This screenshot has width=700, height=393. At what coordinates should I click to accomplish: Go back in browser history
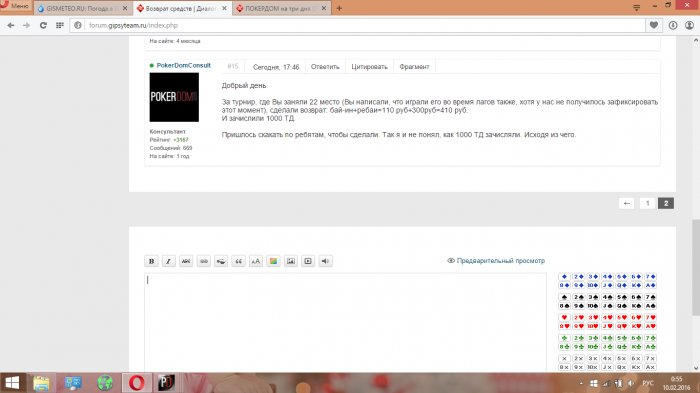(11, 25)
